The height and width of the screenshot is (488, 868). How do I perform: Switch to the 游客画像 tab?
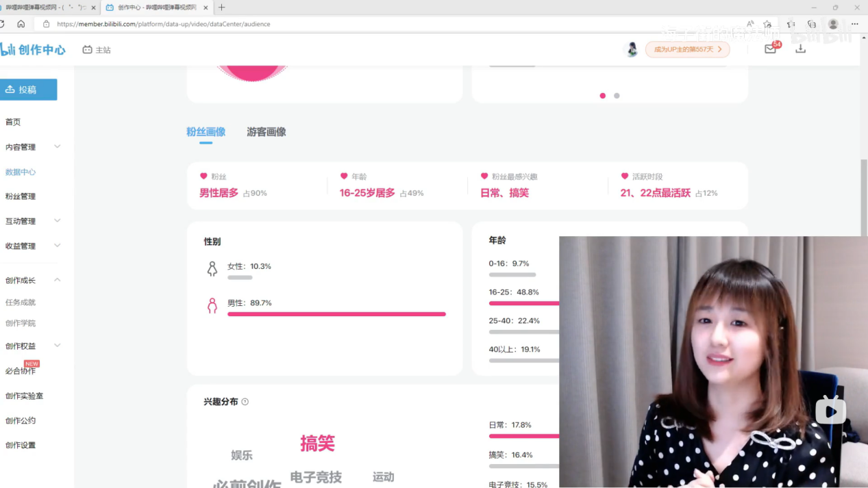pyautogui.click(x=266, y=132)
